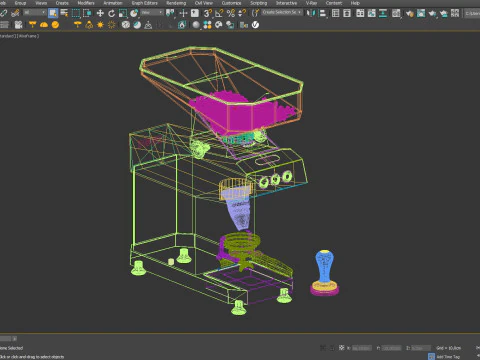This screenshot has height=360, width=480.
Task: Open the Render Setup dialog
Action: (410, 13)
